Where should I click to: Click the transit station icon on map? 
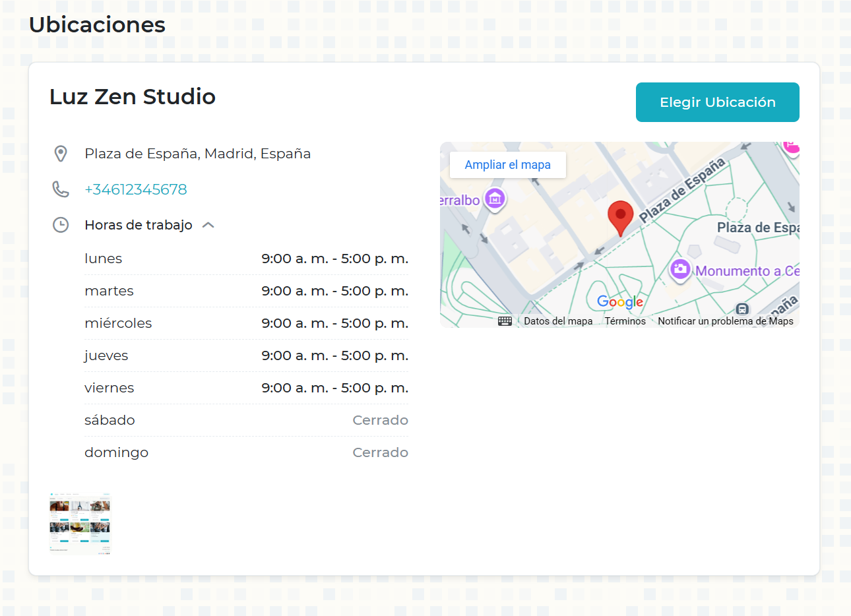click(x=742, y=309)
